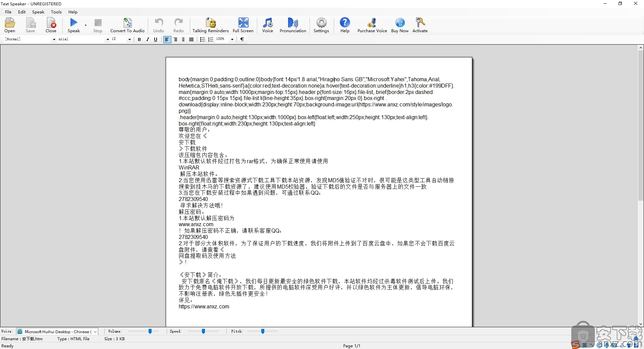This screenshot has height=349, width=644.
Task: Toggle paragraph marks display
Action: pyautogui.click(x=242, y=39)
